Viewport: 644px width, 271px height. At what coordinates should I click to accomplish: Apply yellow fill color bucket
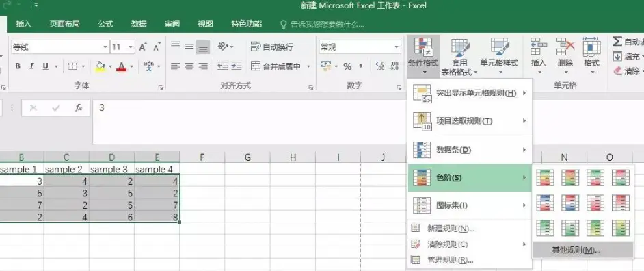100,66
